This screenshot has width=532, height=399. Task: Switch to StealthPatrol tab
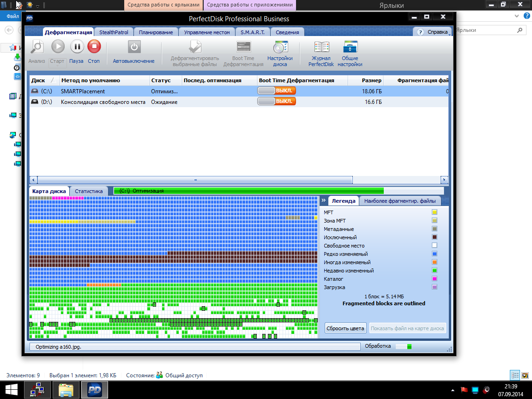(114, 32)
